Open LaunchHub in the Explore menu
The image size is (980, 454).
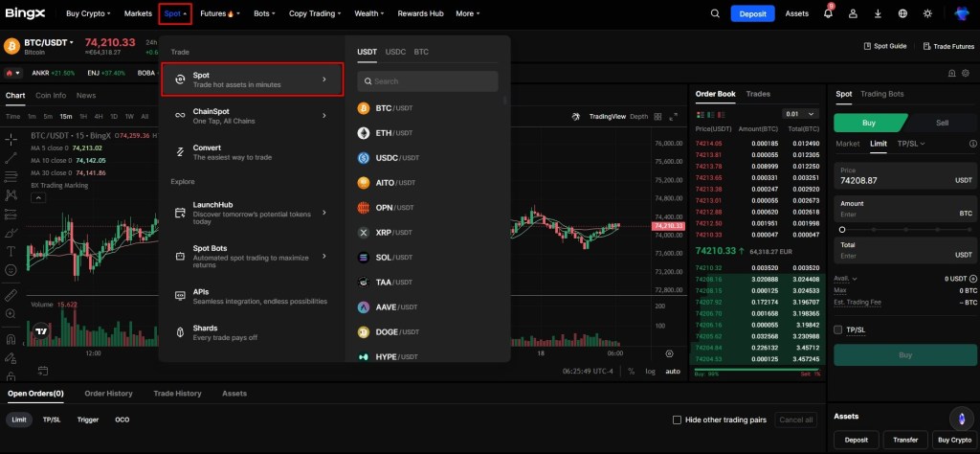(x=252, y=213)
